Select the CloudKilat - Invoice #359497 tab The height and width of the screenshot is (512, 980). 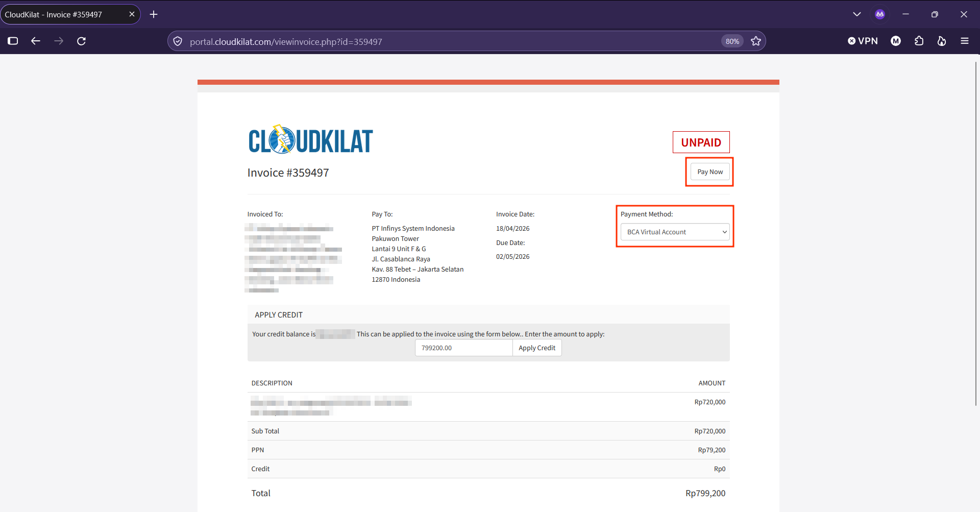70,14
